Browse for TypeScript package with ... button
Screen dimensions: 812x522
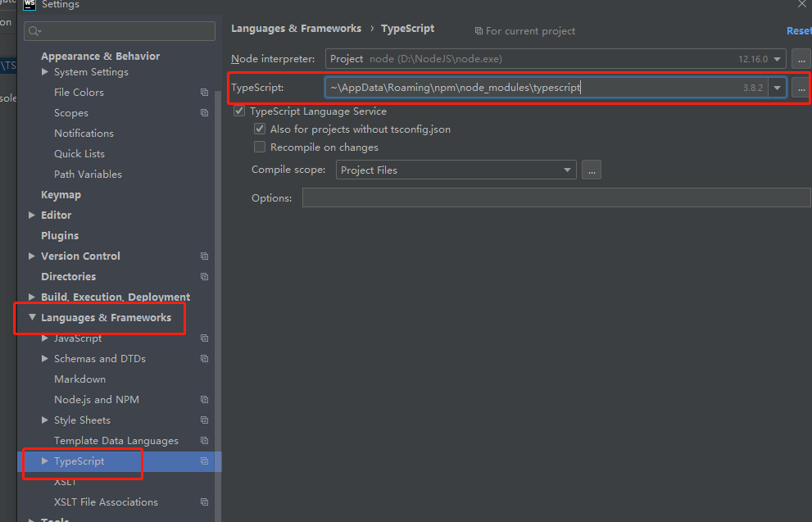point(801,88)
